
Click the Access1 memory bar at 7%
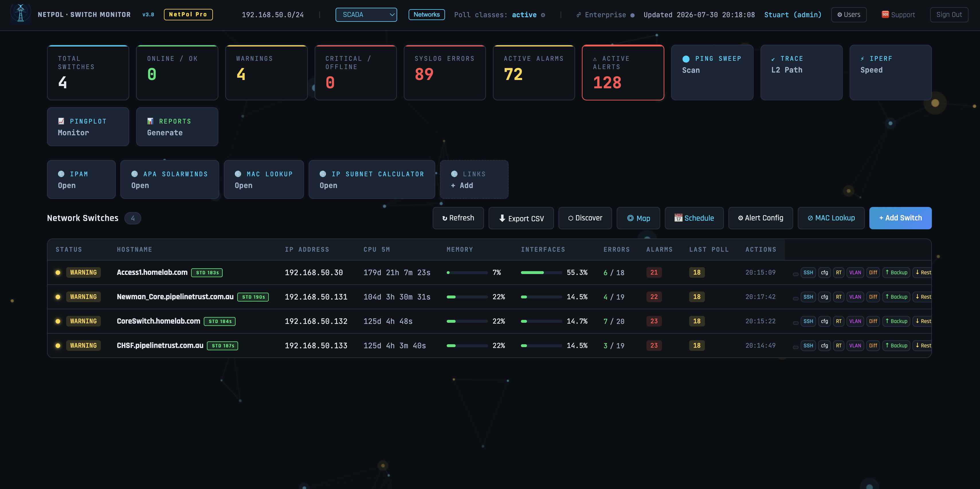coord(467,273)
